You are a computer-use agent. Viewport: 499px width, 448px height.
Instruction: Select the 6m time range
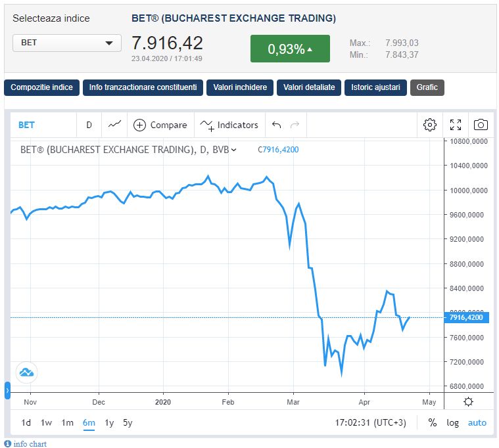pyautogui.click(x=89, y=422)
